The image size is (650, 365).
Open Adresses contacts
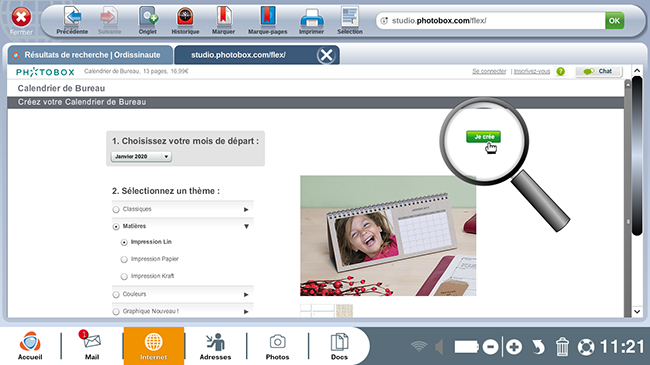[x=215, y=346]
